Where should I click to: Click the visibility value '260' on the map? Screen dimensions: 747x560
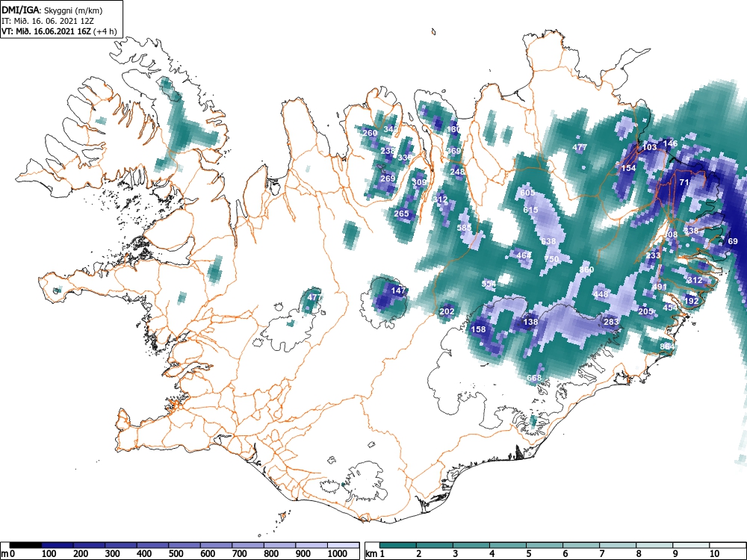[x=371, y=133]
